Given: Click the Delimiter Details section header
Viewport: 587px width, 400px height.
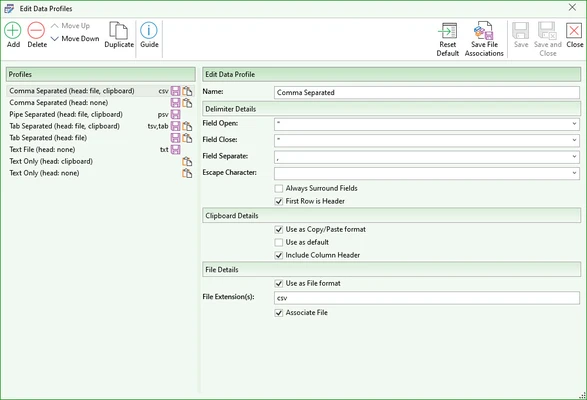Looking at the screenshot, I should 392,109.
